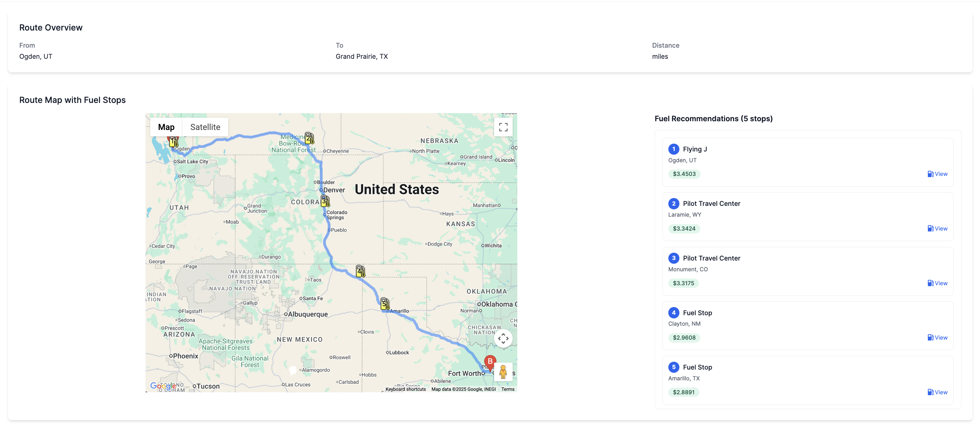Viewport: 980px width, 435px height.
Task: Open map camera pan controls
Action: coord(503,338)
